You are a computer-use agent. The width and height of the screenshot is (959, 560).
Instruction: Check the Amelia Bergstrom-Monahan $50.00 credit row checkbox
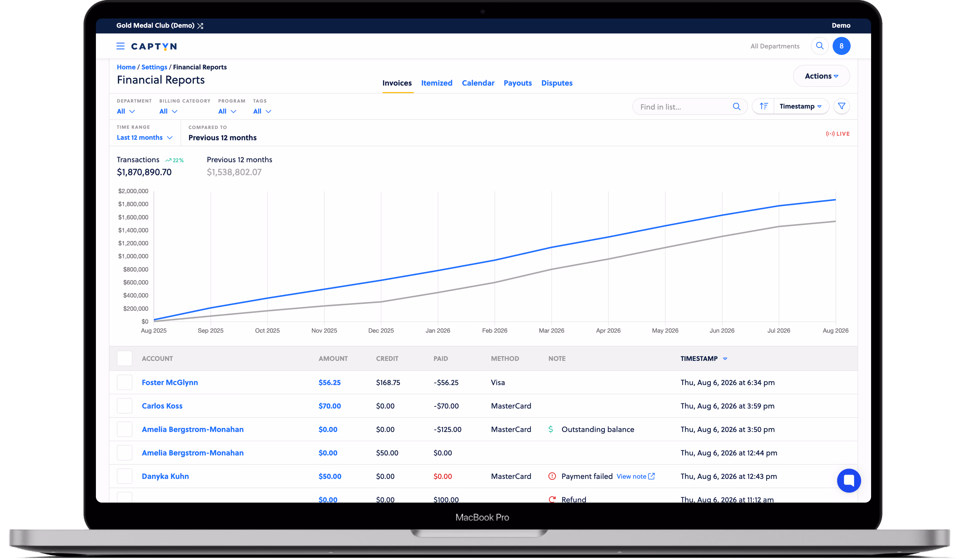124,453
